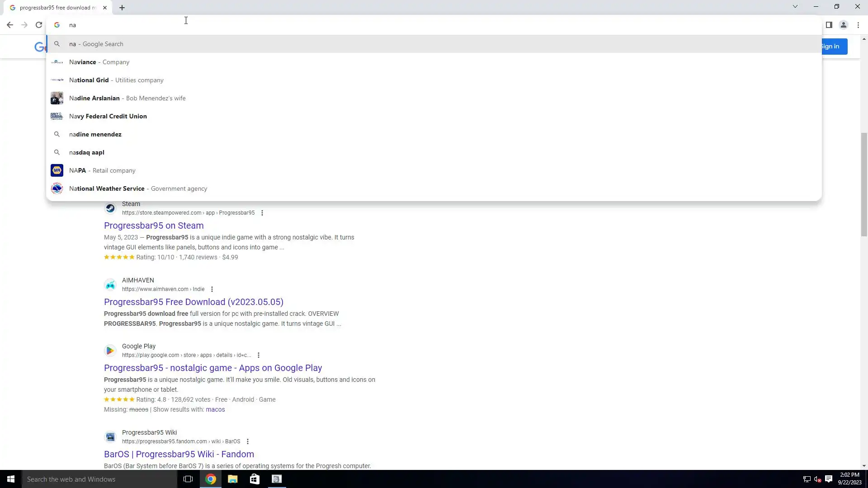Select the National Weather Service suggestion
The image size is (868, 488).
[x=107, y=188]
